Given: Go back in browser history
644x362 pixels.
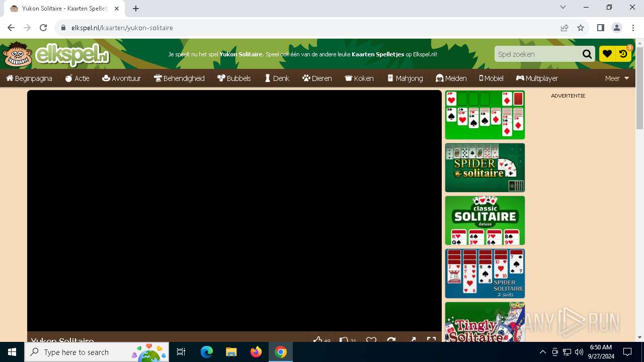Looking at the screenshot, I should [11, 28].
